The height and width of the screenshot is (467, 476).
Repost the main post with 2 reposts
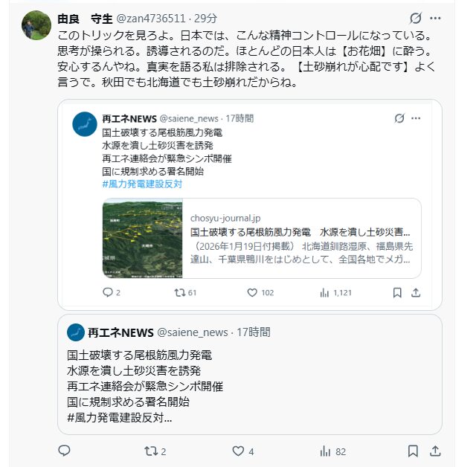click(149, 451)
